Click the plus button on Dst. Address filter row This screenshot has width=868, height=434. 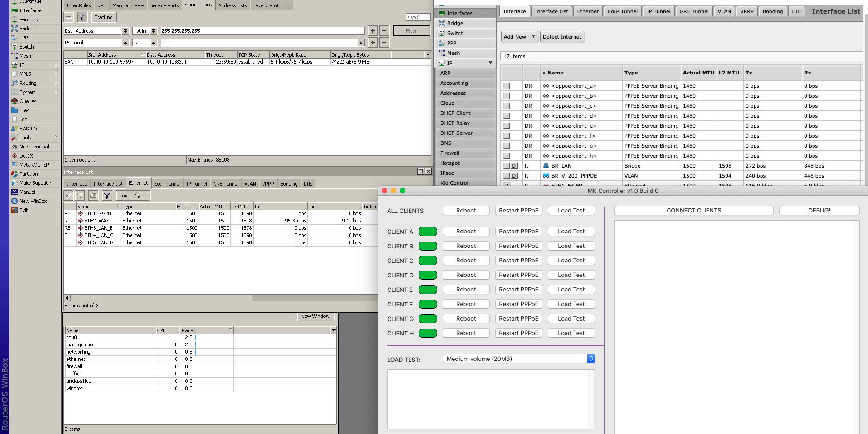(x=373, y=31)
